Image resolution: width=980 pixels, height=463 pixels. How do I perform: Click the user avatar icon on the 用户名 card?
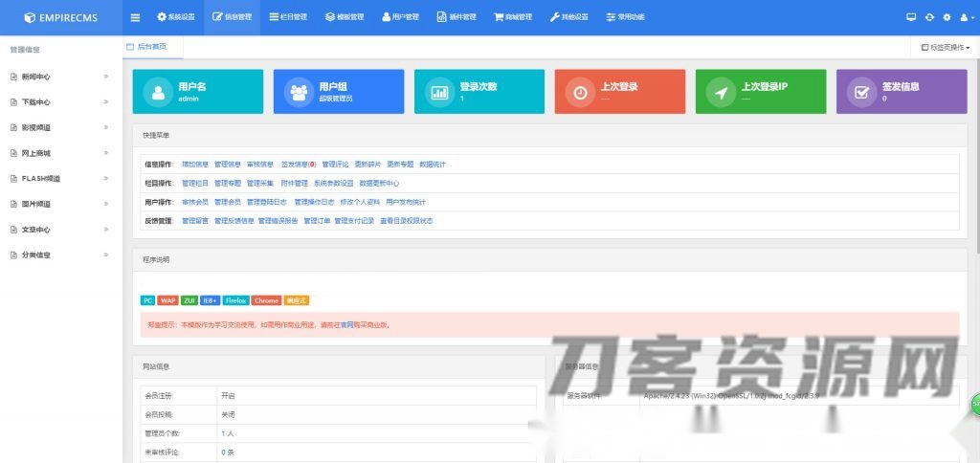point(158,93)
